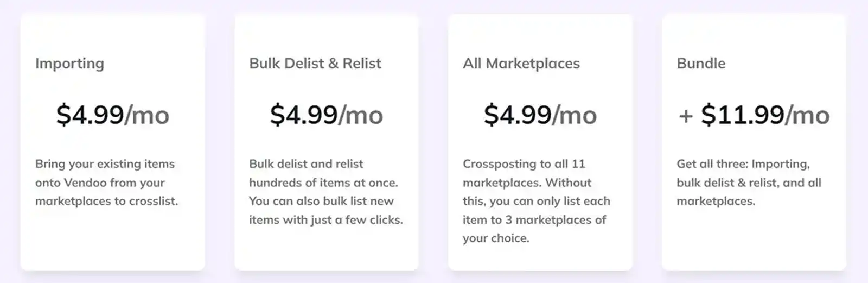868x283 pixels.
Task: Click the bulk delist and relist description
Action: point(325,192)
